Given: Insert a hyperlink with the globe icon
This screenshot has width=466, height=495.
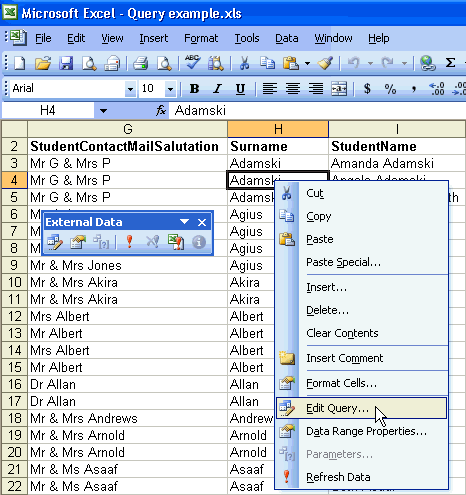Looking at the screenshot, I should [427, 63].
